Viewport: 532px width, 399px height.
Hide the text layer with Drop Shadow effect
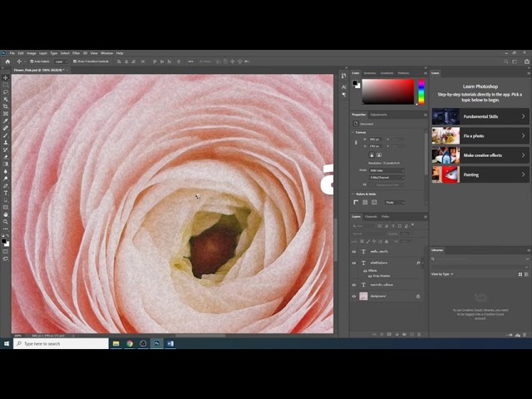coord(354,263)
